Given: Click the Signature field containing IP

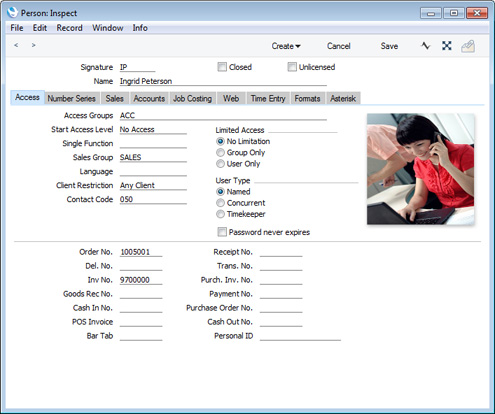Looking at the screenshot, I should click(137, 67).
